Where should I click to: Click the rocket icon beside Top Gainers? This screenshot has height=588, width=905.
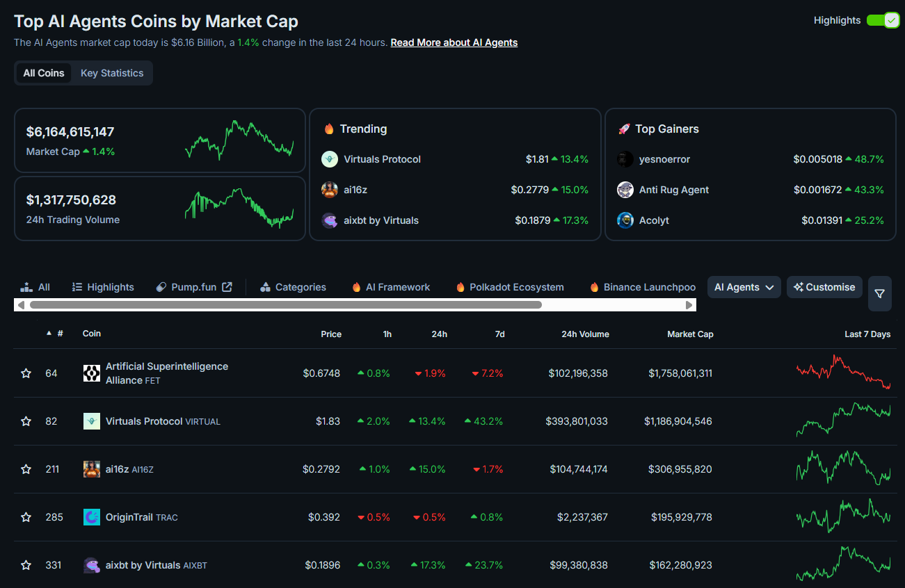[624, 129]
